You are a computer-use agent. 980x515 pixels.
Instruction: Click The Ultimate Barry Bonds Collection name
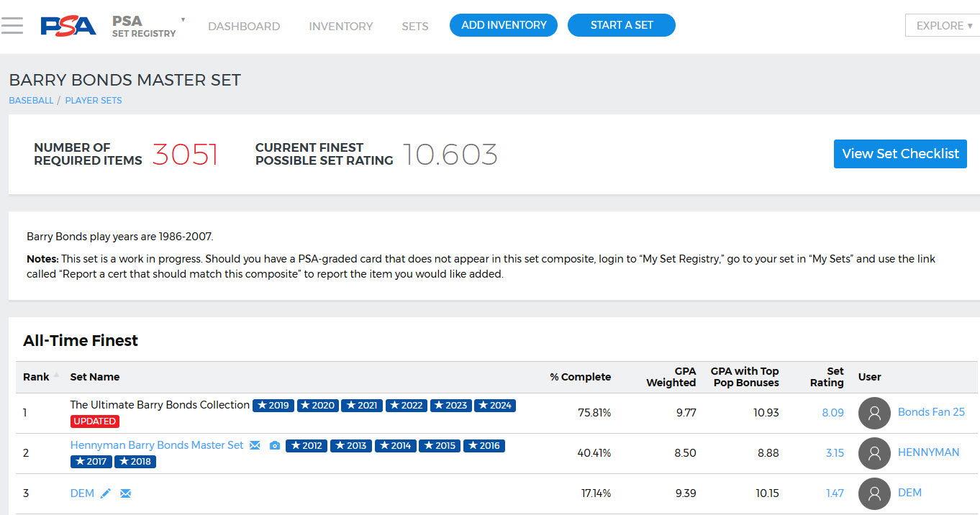tap(160, 405)
